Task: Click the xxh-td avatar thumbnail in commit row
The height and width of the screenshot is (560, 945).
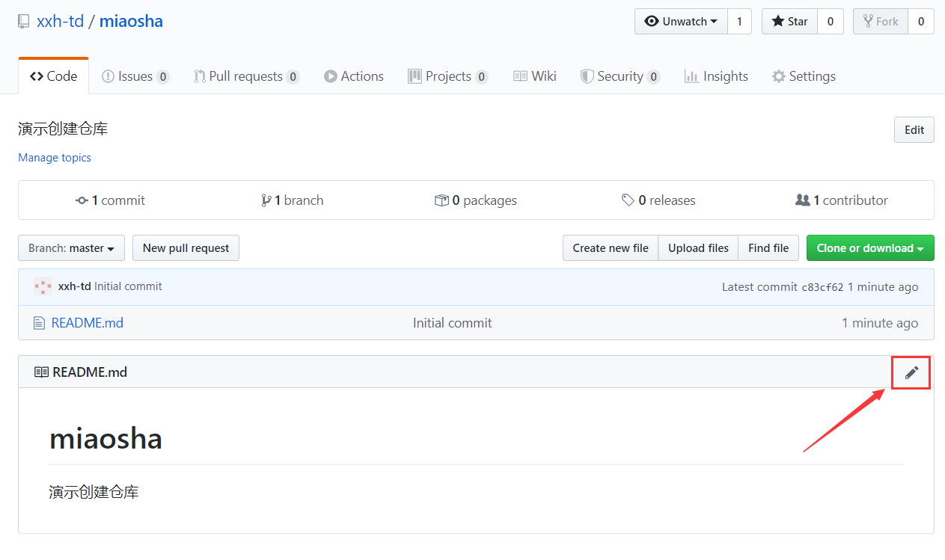Action: [x=43, y=286]
